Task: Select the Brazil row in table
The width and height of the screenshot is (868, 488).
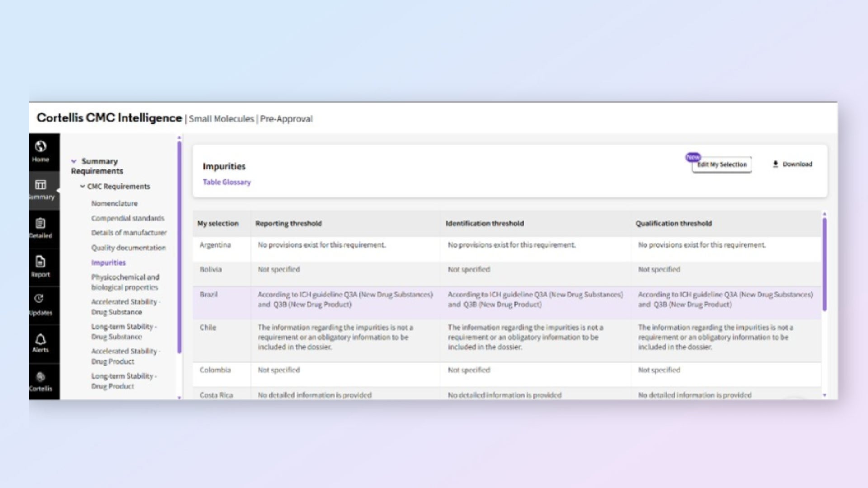Action: point(209,295)
